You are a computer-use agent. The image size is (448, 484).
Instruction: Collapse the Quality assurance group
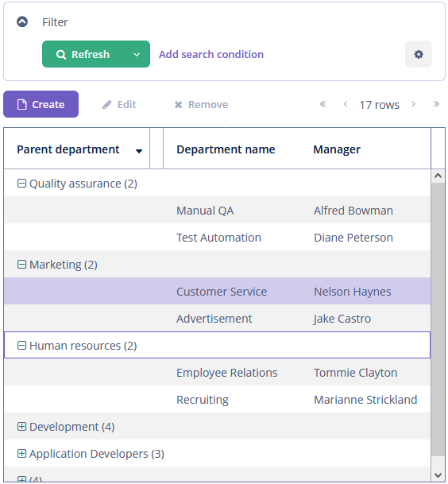[21, 184]
